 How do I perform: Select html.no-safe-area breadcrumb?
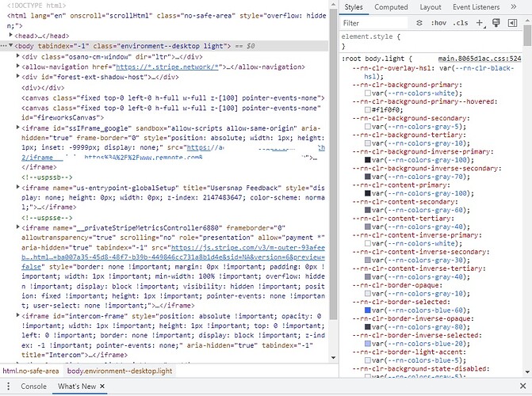coord(31,371)
